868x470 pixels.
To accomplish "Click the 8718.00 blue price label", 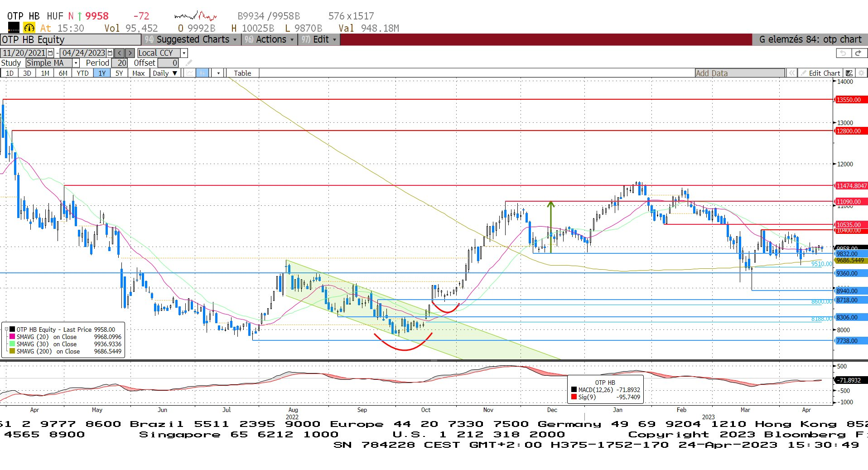I will (x=850, y=300).
